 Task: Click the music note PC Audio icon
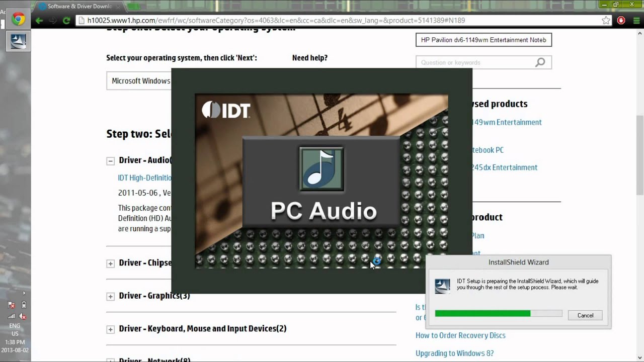click(321, 169)
